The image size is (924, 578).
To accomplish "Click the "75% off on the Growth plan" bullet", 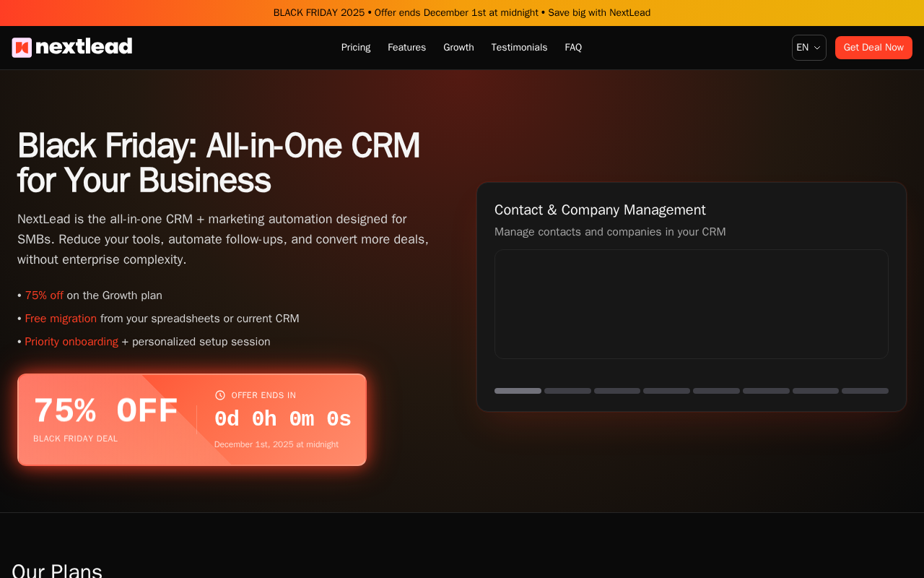I will point(90,296).
